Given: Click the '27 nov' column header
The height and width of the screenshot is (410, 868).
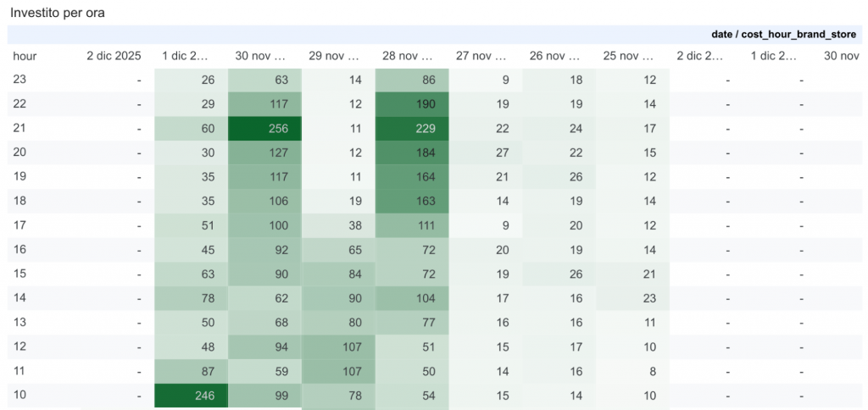Looking at the screenshot, I should (x=481, y=56).
